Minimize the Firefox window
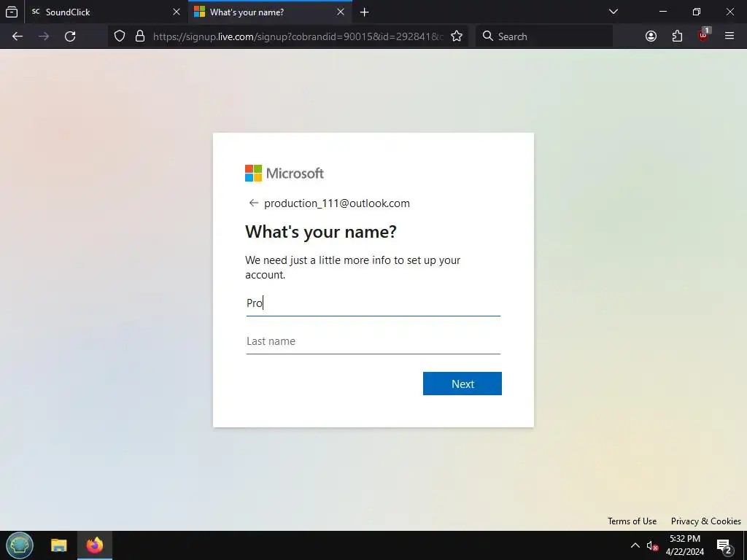 click(x=663, y=12)
